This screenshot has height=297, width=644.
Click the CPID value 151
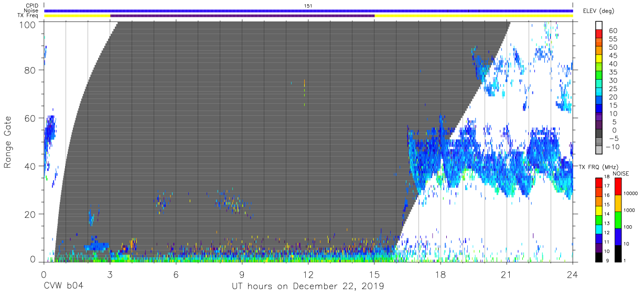click(308, 5)
